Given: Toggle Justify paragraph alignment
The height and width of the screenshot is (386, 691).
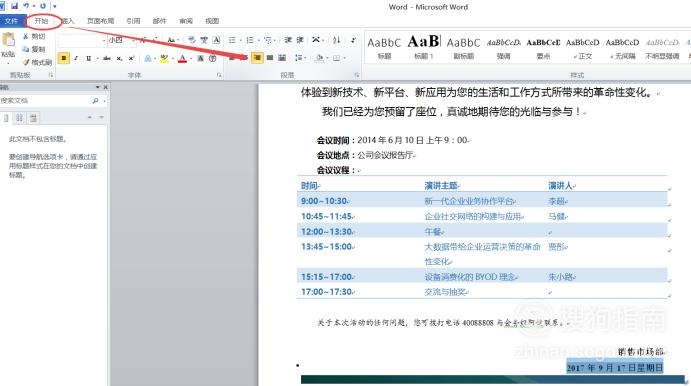Looking at the screenshot, I should [270, 58].
